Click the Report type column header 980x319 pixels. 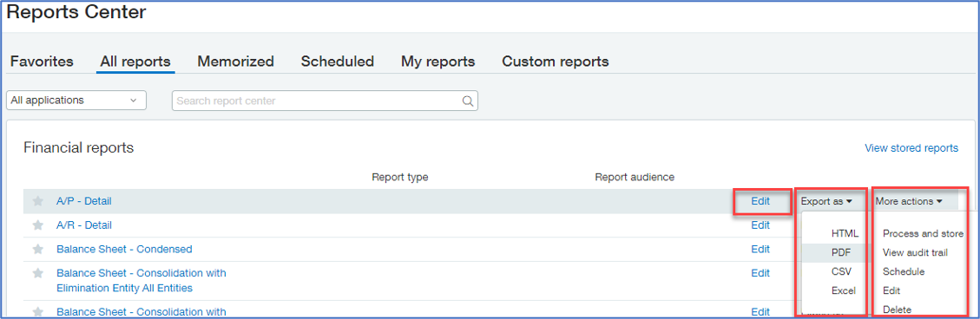click(x=400, y=178)
